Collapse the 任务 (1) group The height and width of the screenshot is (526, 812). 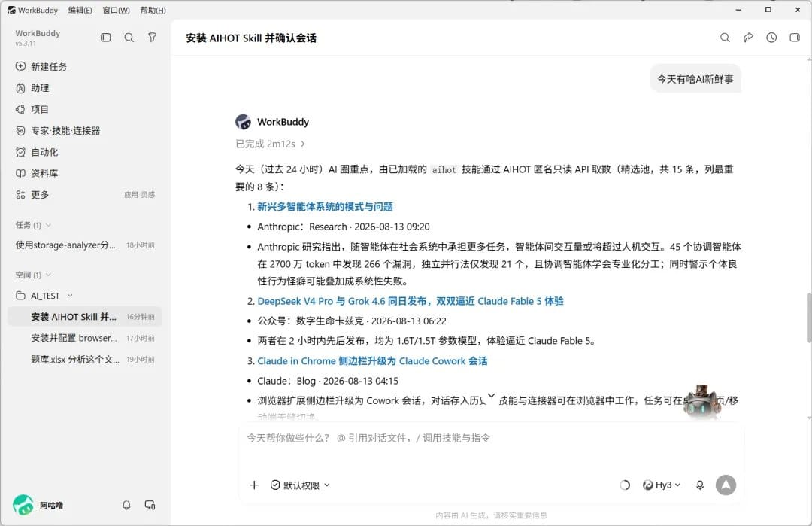pyautogui.click(x=33, y=225)
